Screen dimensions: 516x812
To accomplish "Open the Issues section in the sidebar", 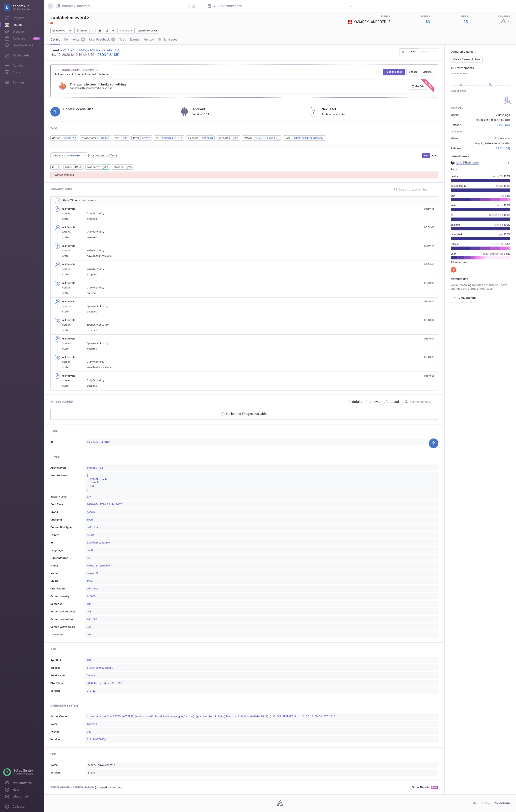I will pos(17,24).
